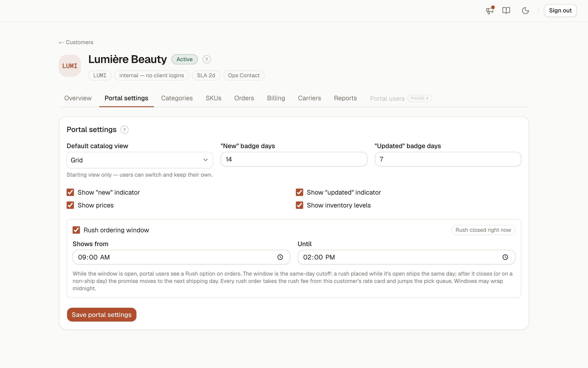Select the Portal settings tab
The width and height of the screenshot is (588, 368).
pyautogui.click(x=126, y=98)
